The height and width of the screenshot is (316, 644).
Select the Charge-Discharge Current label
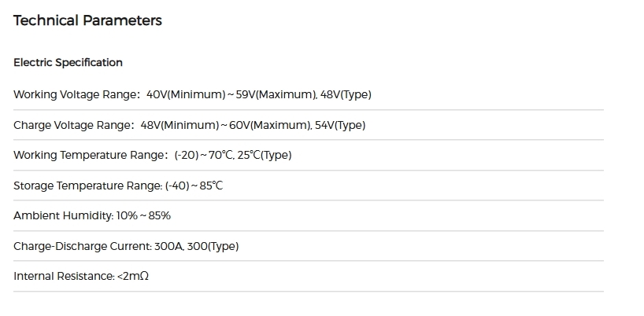click(83, 246)
